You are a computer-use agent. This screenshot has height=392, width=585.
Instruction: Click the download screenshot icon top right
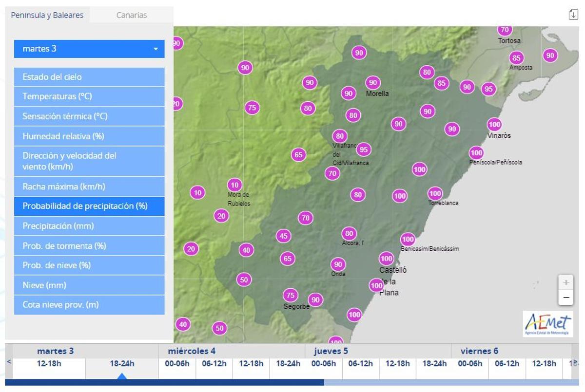(x=574, y=15)
